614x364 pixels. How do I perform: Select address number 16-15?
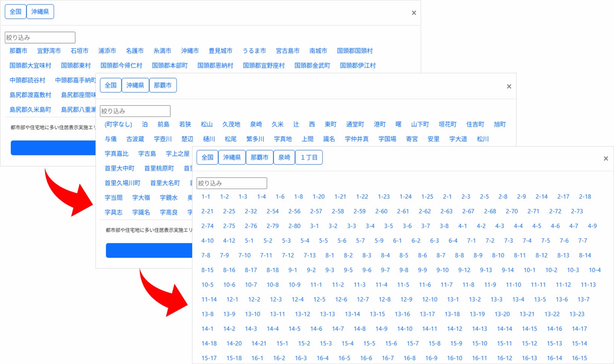click(x=579, y=358)
